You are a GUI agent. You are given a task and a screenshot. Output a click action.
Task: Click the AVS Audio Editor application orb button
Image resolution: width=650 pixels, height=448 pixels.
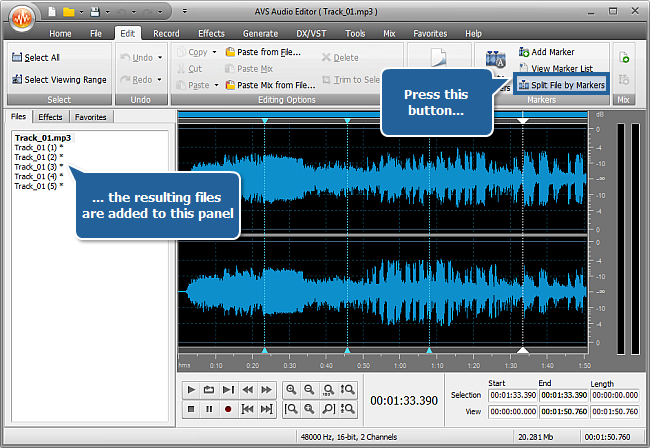(x=22, y=17)
